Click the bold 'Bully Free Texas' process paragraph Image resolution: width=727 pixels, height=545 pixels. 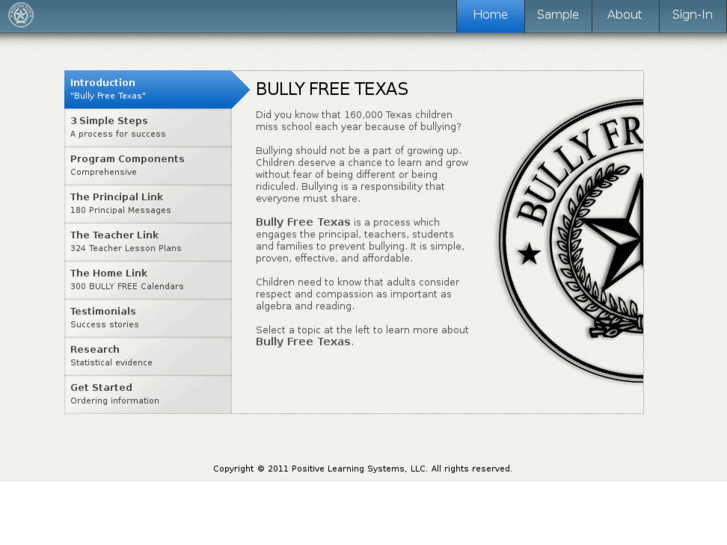pyautogui.click(x=360, y=240)
